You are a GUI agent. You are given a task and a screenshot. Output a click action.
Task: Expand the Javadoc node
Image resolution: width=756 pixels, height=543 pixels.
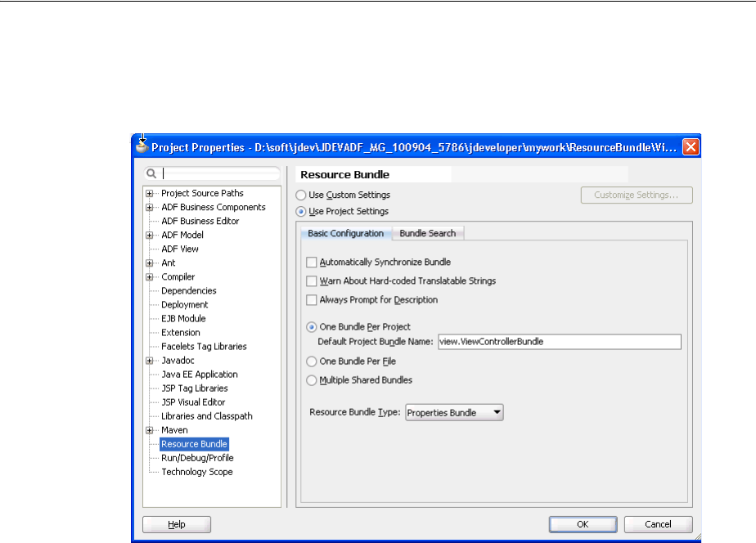point(150,361)
